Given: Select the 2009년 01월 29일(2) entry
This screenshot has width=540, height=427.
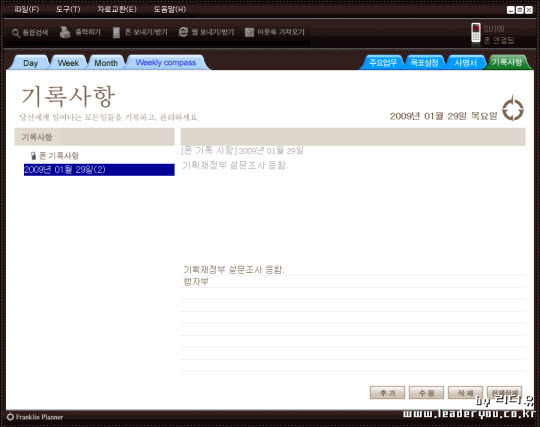Looking at the screenshot, I should tap(99, 170).
